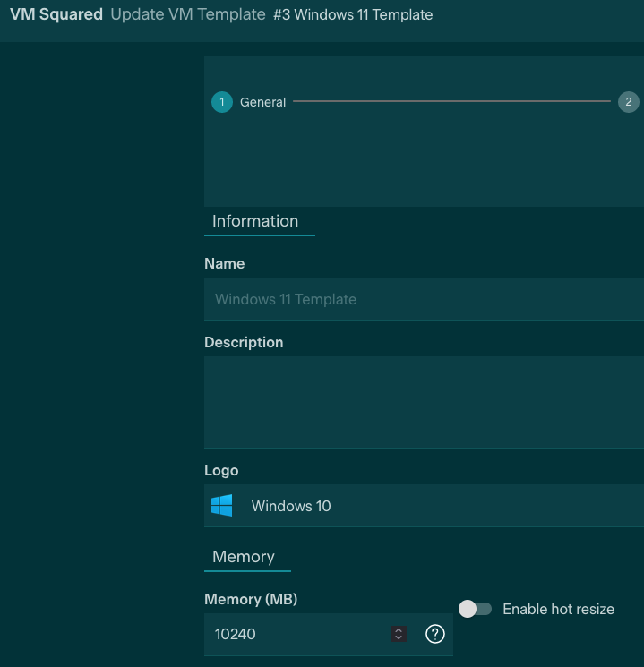The width and height of the screenshot is (644, 667).
Task: Click the Memory value spinner arrows
Action: (399, 634)
